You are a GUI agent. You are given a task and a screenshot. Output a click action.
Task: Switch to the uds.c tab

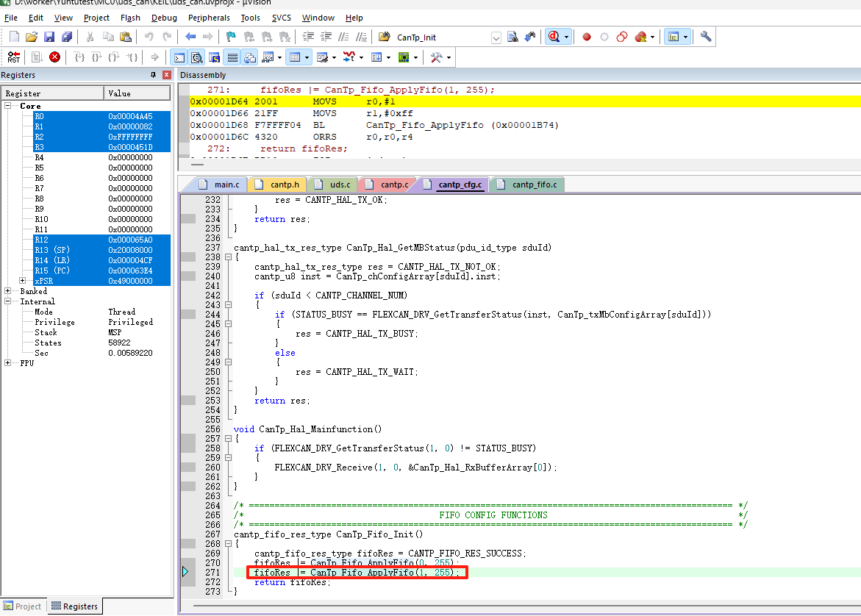(333, 185)
